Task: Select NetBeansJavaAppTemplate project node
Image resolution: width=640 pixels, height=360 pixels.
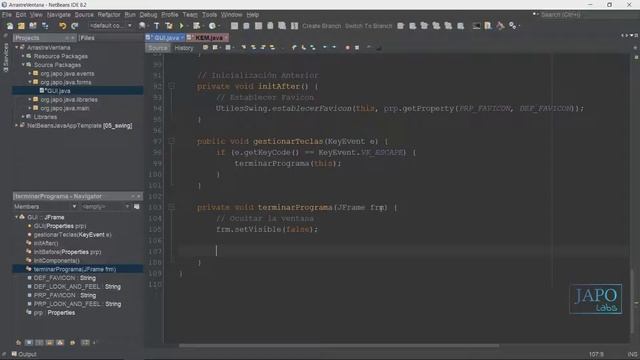Action: click(x=79, y=125)
